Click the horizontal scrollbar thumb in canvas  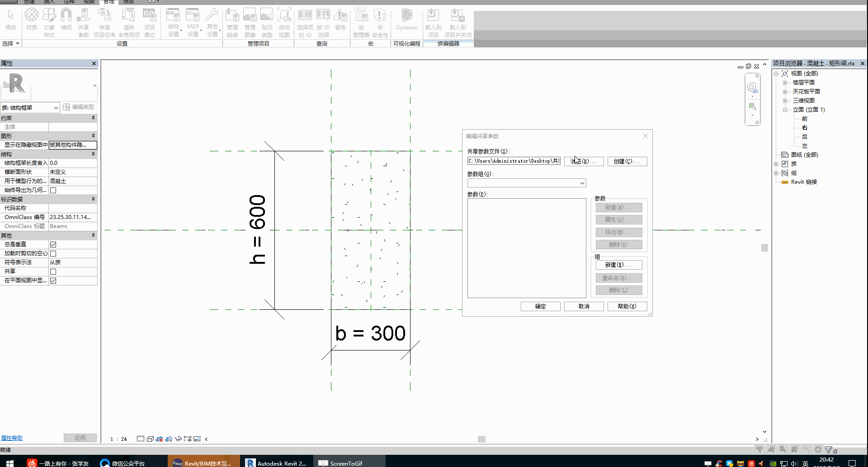tap(481, 439)
